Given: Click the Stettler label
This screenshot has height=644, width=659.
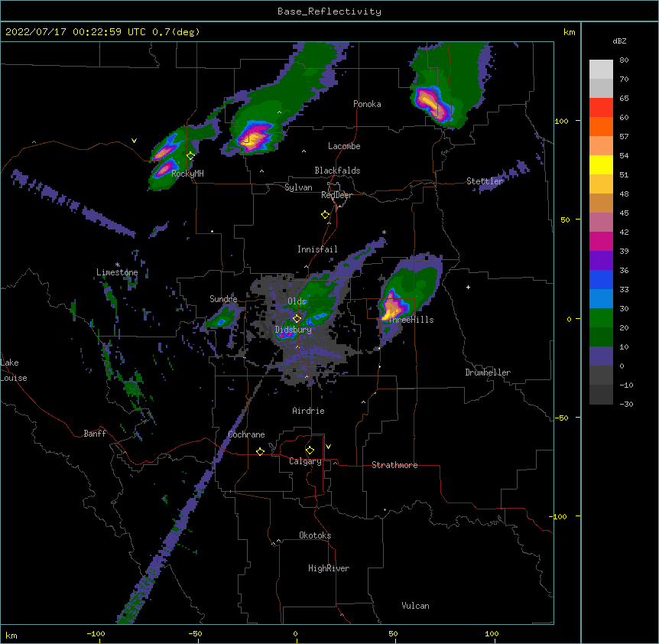Looking at the screenshot, I should pyautogui.click(x=485, y=181).
